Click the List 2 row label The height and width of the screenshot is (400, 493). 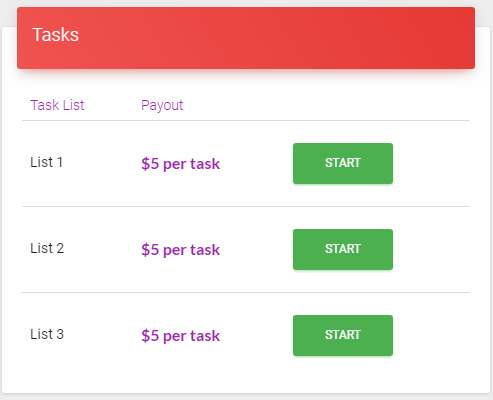47,248
